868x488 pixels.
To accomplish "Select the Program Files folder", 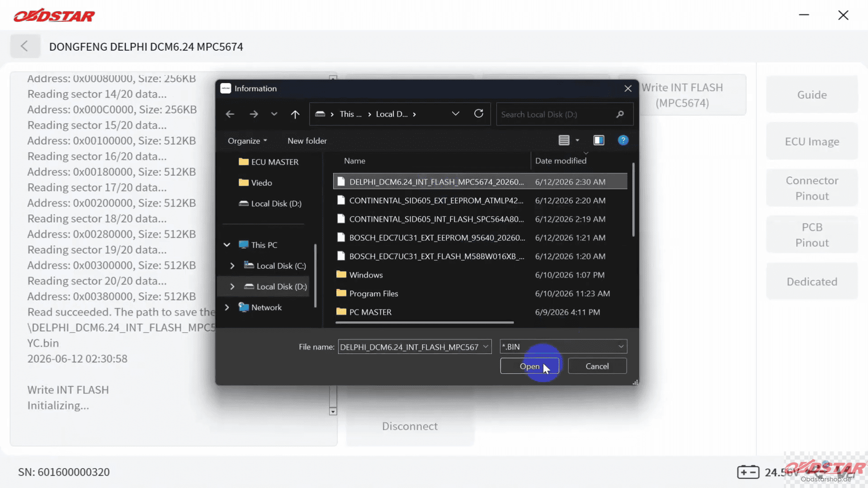I will 480,293.
